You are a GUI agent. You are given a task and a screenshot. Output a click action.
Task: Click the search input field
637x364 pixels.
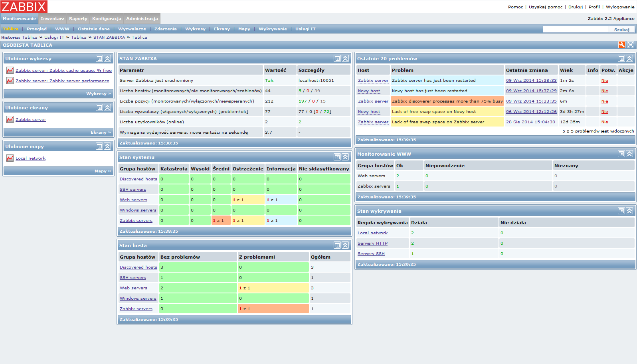(x=576, y=29)
